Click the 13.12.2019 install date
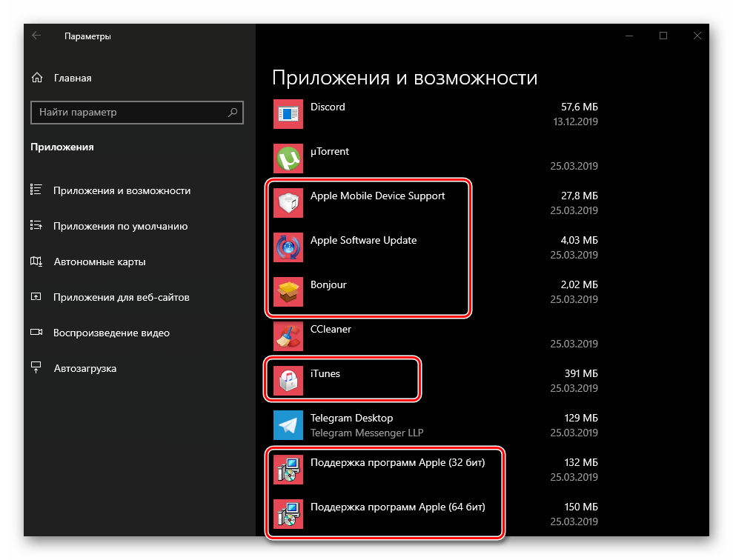The image size is (733, 560). [575, 122]
